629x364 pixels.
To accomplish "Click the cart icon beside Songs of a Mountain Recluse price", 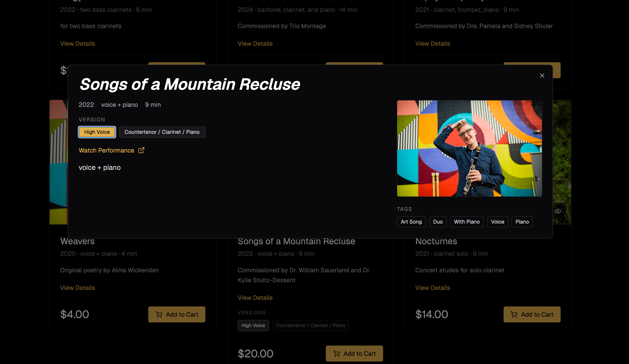I will coord(337,354).
